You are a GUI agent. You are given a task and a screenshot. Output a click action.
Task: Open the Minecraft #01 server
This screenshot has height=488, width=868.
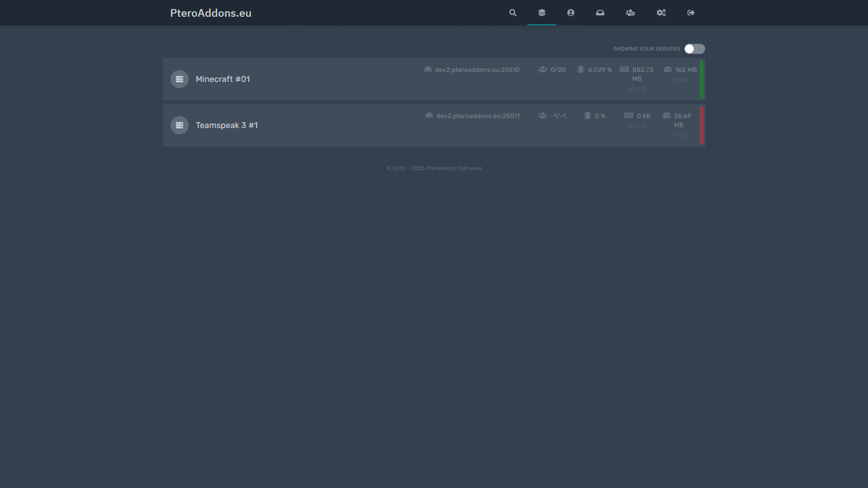coord(223,79)
